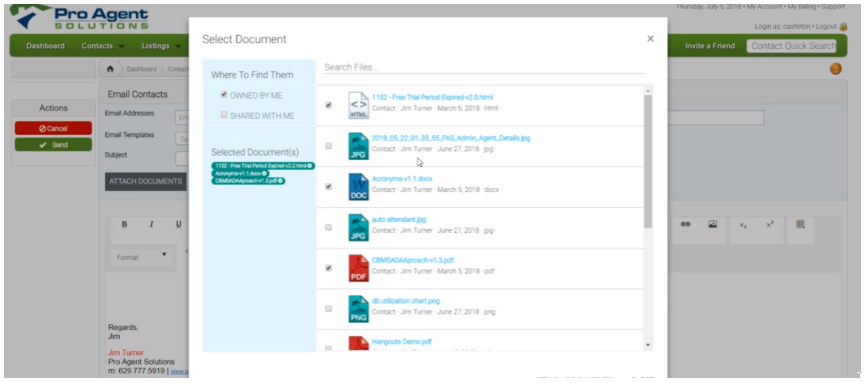Click the file list vertical scrollbar thumb
This screenshot has width=868, height=383.
pyautogui.click(x=648, y=162)
